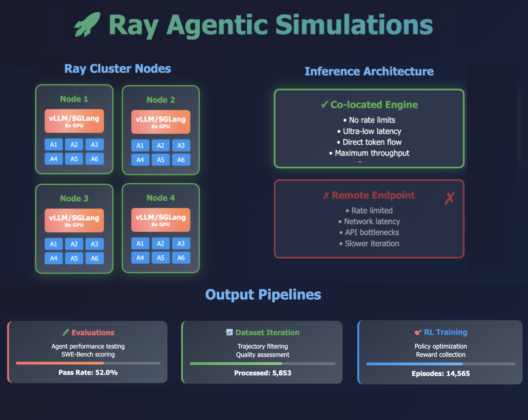This screenshot has height=420, width=528.
Task: Select the Node 3 panel
Action: pyautogui.click(x=74, y=198)
